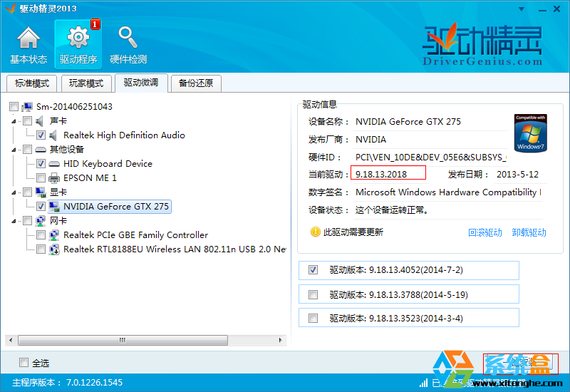Click the 驱动精灵 logo in title bar
Screen dimensions: 570x392
11,8
